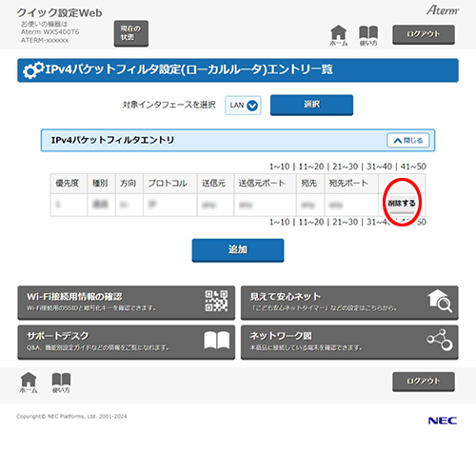
Task: Go to entries 31~40 in the top pager
Action: [x=379, y=167]
